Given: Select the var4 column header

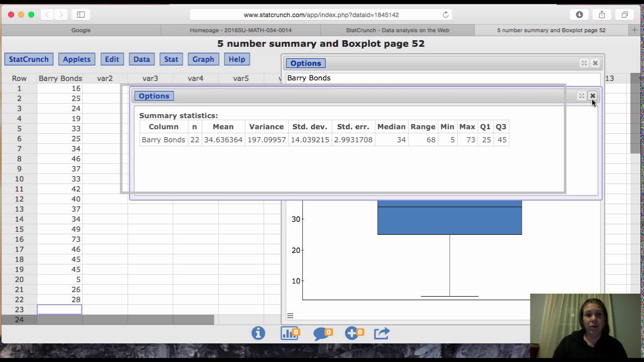Looking at the screenshot, I should click(195, 78).
